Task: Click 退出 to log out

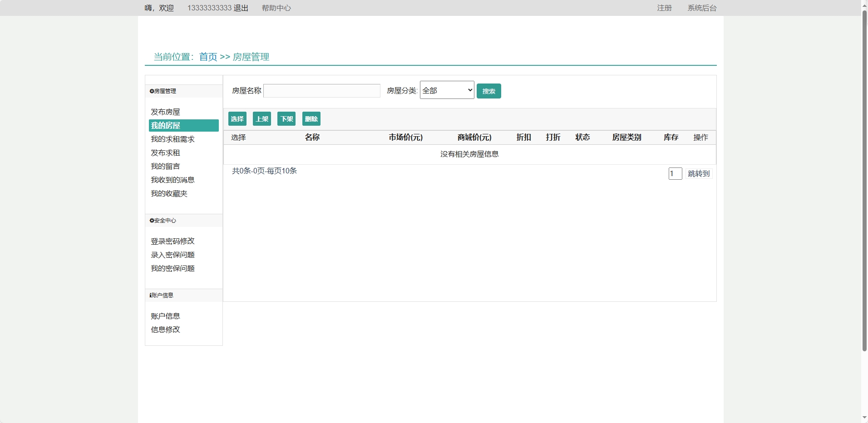Action: tap(241, 8)
